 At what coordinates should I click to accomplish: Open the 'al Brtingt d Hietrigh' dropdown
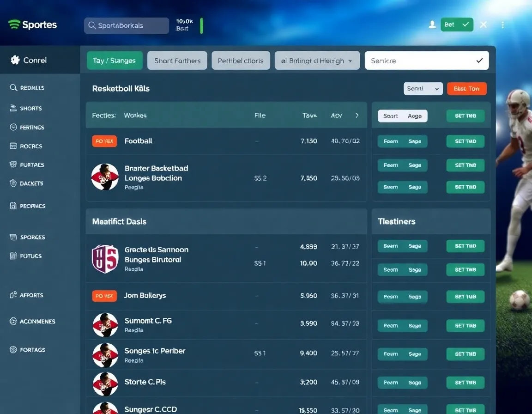coord(317,60)
